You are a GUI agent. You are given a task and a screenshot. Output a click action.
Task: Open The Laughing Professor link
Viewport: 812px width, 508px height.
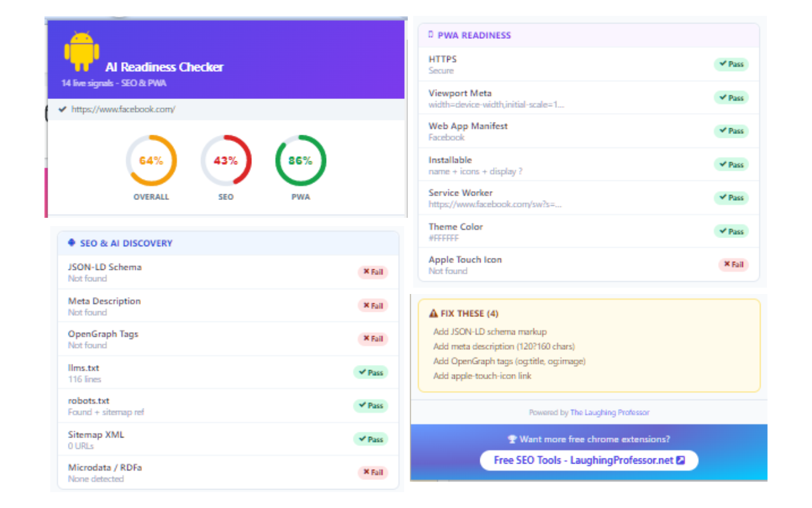pos(610,413)
